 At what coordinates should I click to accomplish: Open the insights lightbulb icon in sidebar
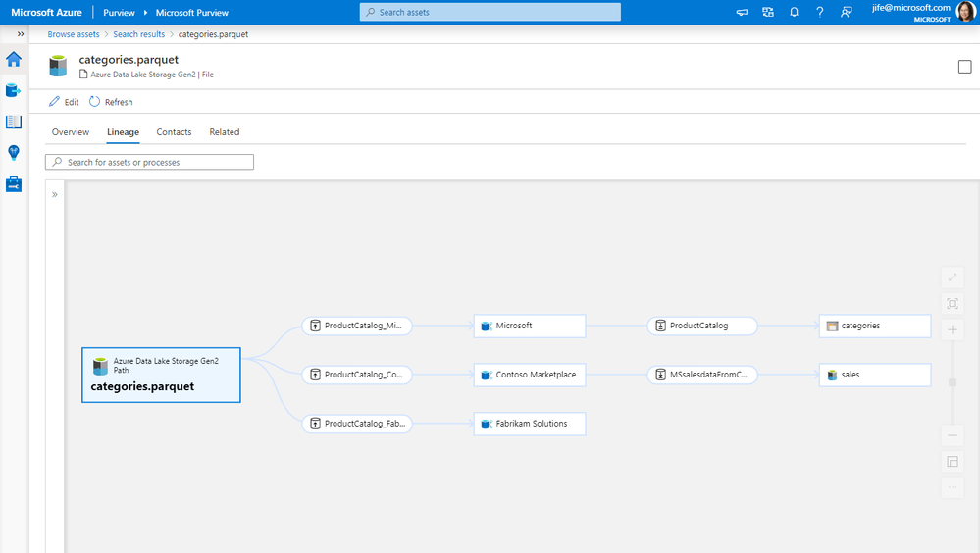14,152
